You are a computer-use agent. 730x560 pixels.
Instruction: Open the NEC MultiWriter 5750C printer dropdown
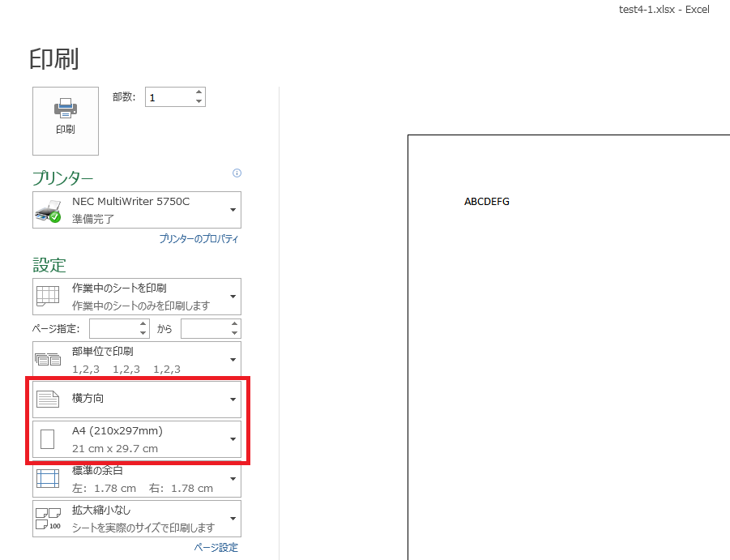(137, 210)
